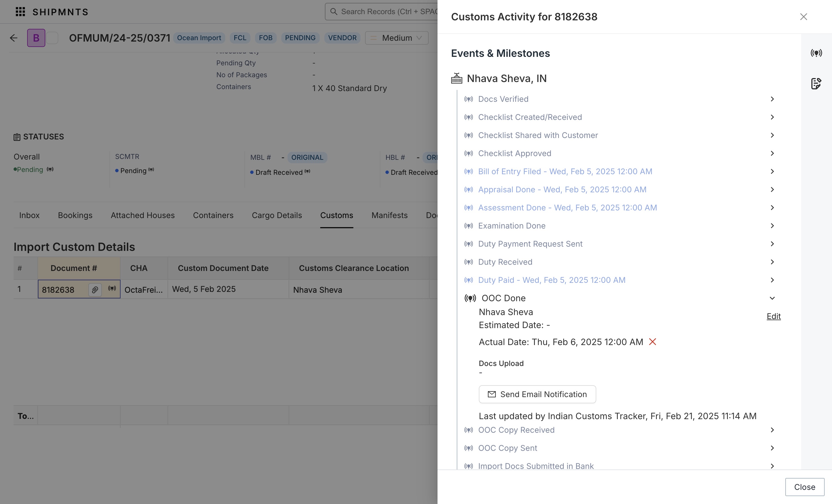Tick the checkbox next to the B badge
832x504 pixels.
coord(52,38)
